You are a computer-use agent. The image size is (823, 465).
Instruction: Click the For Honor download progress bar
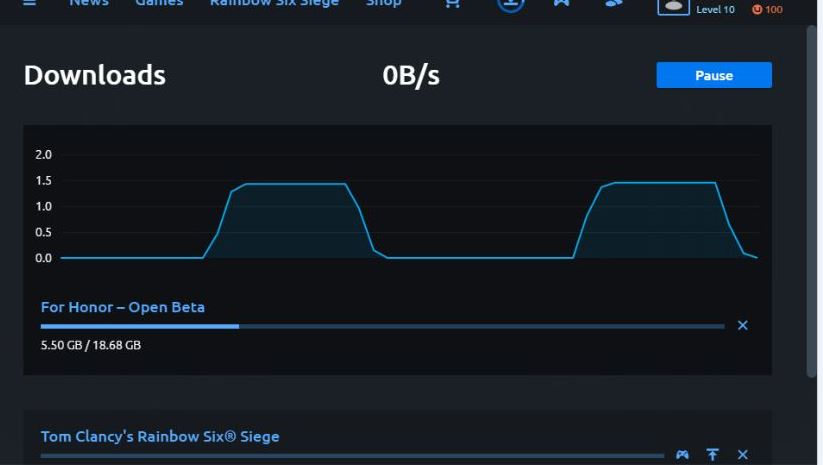[382, 326]
